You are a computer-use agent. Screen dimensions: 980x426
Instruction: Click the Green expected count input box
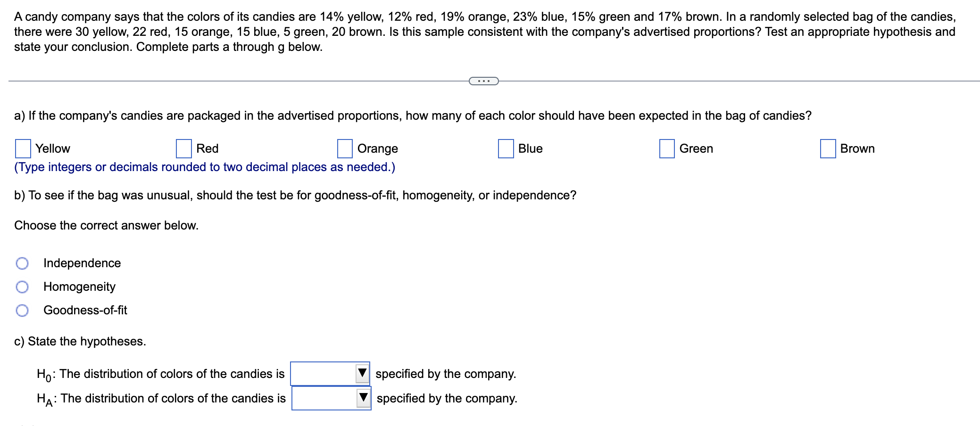pos(667,148)
